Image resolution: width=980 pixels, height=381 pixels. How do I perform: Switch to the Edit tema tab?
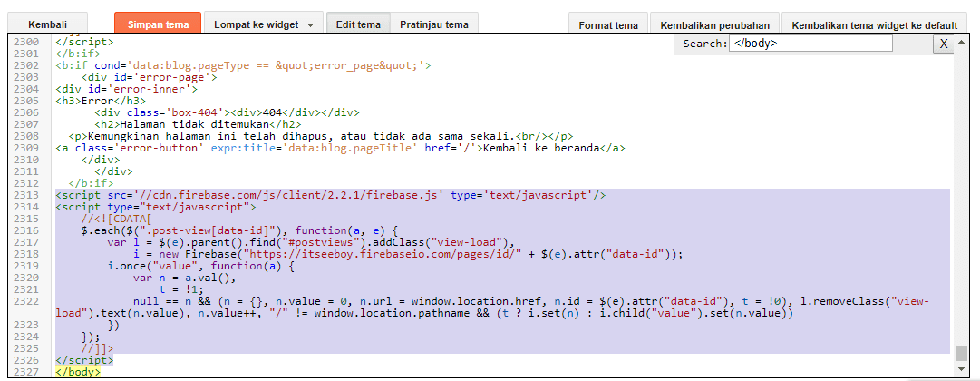pos(358,25)
